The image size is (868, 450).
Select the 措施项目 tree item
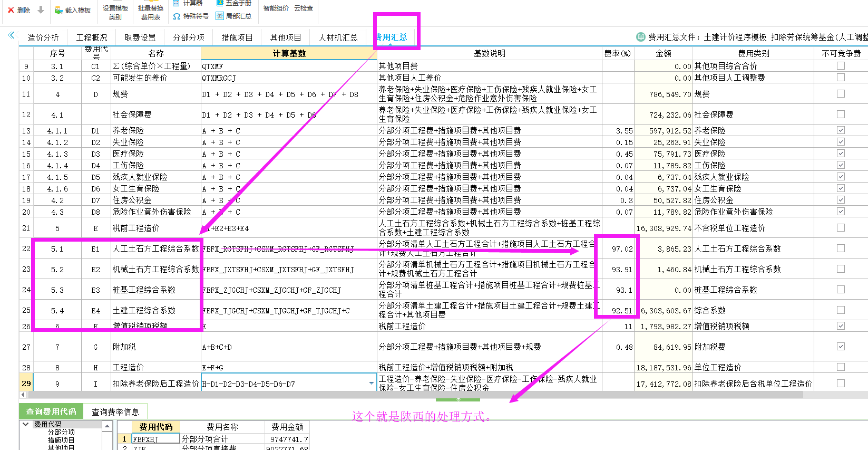(61, 440)
